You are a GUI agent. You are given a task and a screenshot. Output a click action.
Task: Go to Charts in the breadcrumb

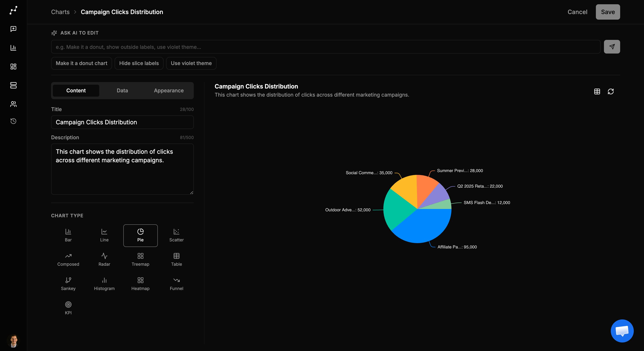point(60,12)
